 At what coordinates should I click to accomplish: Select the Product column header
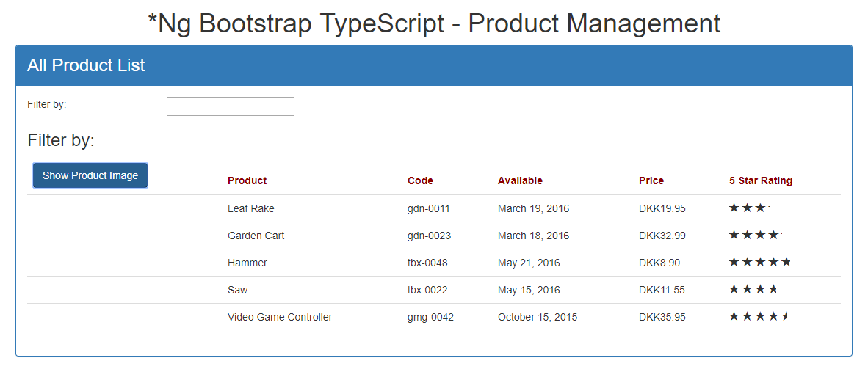[247, 180]
